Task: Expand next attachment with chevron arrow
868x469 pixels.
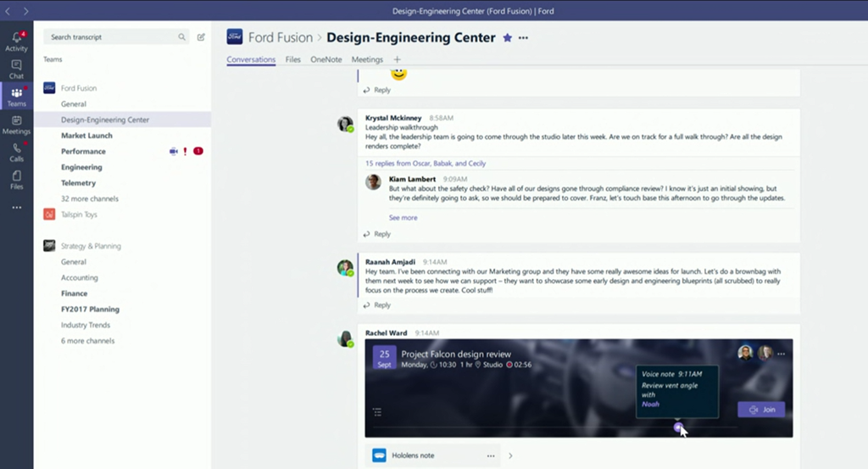Action: pos(510,455)
